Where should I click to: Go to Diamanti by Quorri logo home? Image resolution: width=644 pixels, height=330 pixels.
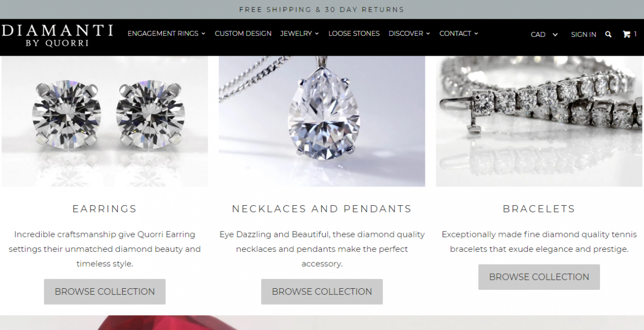coord(57,36)
